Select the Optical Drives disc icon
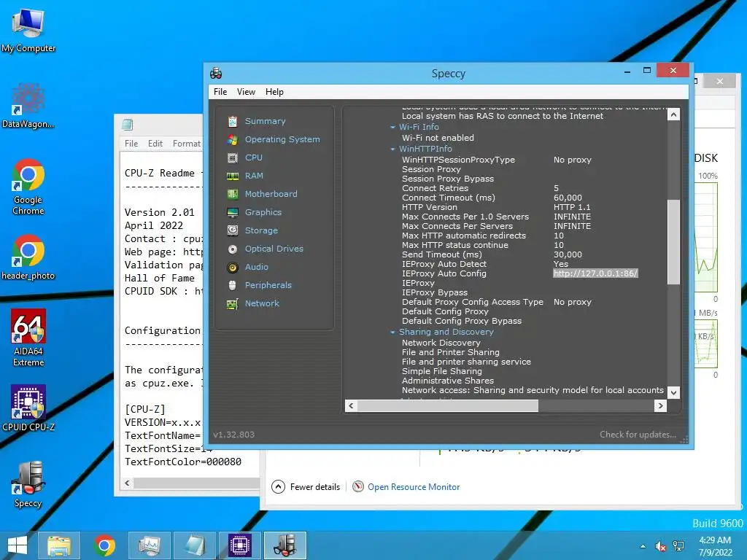The height and width of the screenshot is (560, 747). coord(233,249)
